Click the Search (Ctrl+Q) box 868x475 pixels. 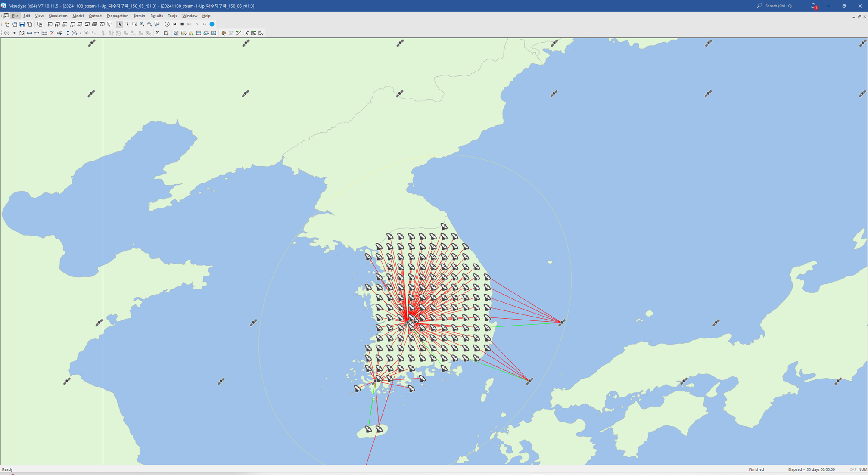(x=778, y=6)
